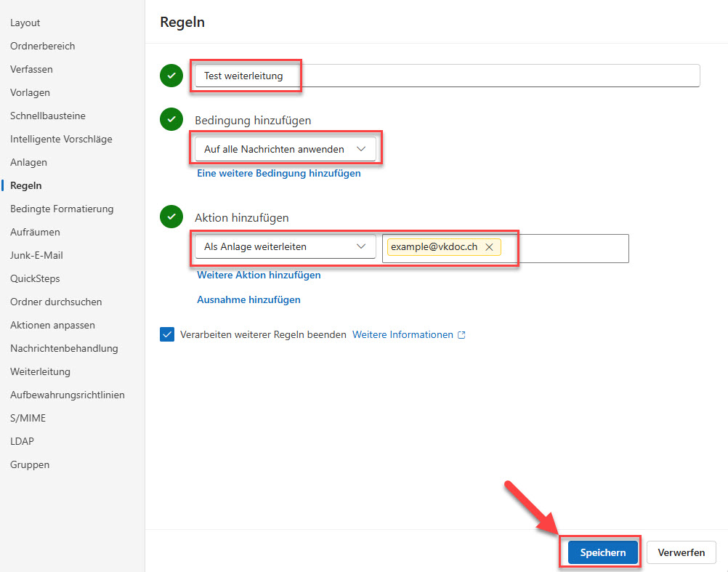Viewport: 728px width, 572px height.
Task: Open Bedingte Formatierung settings
Action: coord(62,209)
